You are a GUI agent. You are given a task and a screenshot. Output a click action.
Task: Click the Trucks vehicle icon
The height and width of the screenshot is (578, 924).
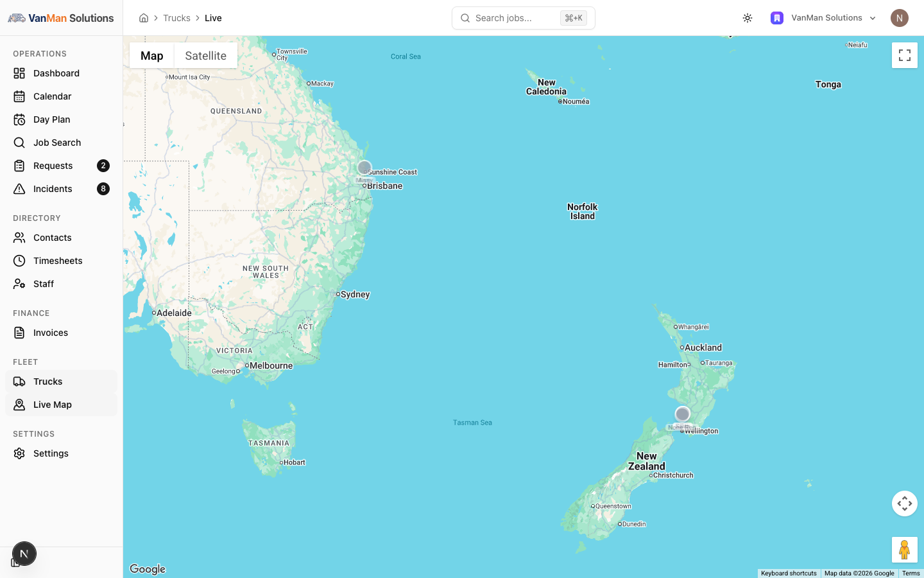click(x=19, y=381)
